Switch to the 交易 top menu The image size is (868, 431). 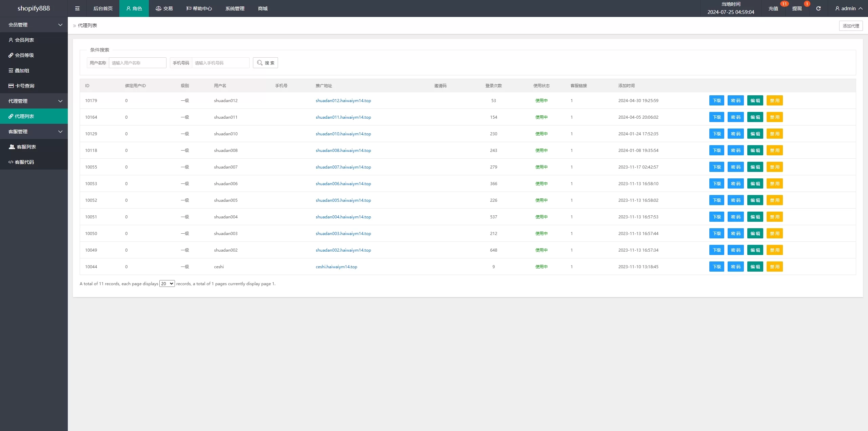(x=164, y=8)
